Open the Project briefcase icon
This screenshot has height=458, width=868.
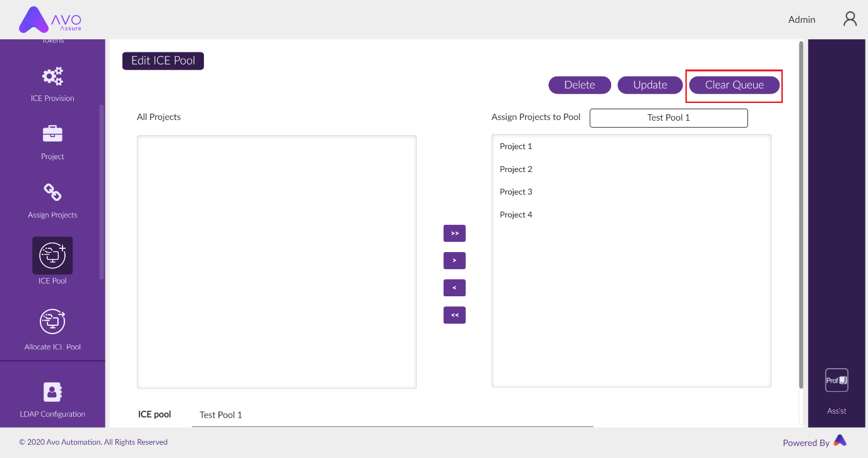[52, 134]
